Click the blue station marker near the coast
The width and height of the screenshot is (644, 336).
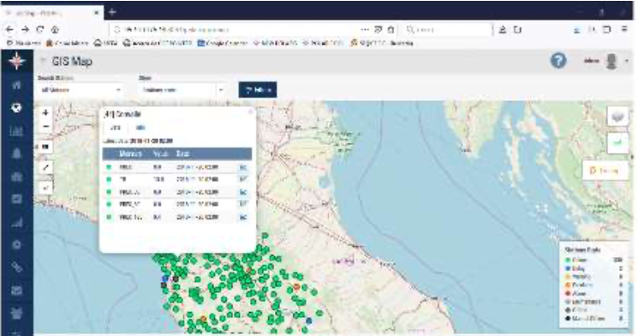[165, 279]
